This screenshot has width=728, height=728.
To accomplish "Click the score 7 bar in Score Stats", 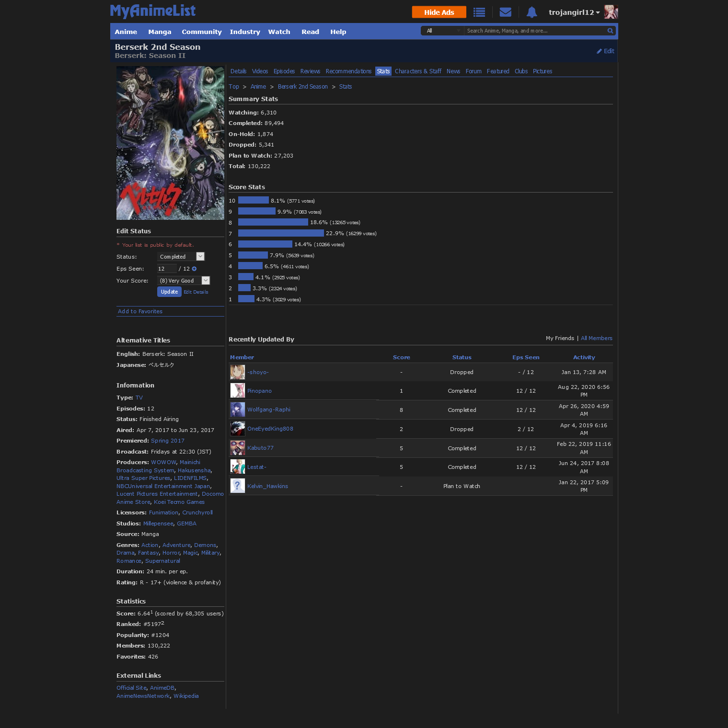I will [281, 233].
